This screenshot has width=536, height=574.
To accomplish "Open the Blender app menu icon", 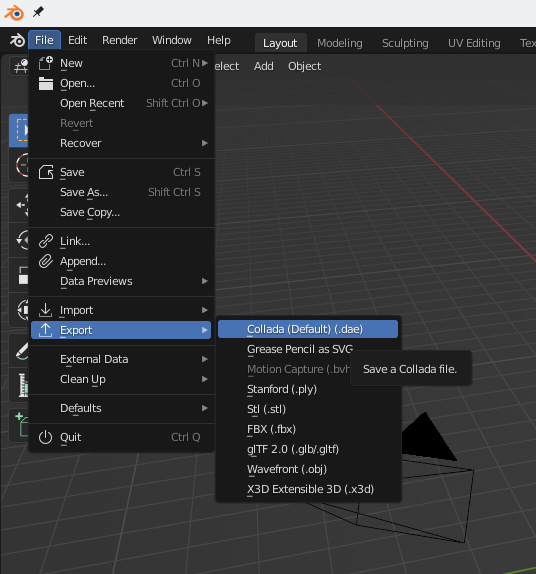I will 17,40.
